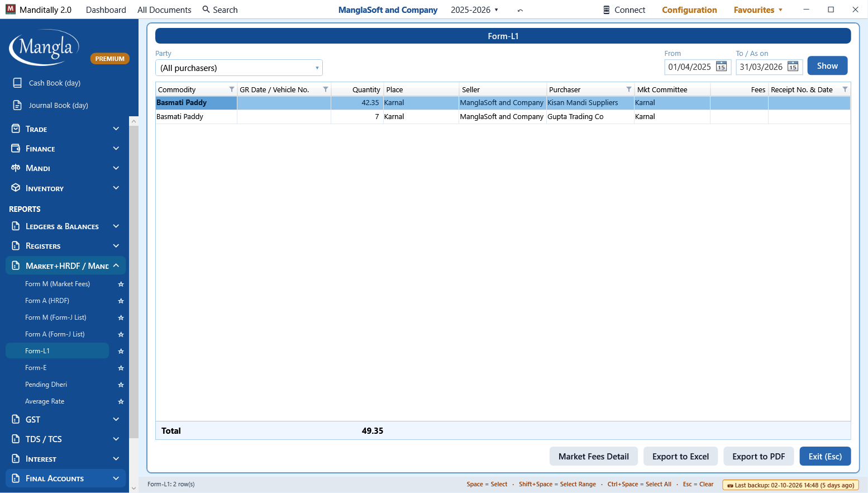Open the From date calendar picker
This screenshot has width=868, height=493.
coord(721,67)
